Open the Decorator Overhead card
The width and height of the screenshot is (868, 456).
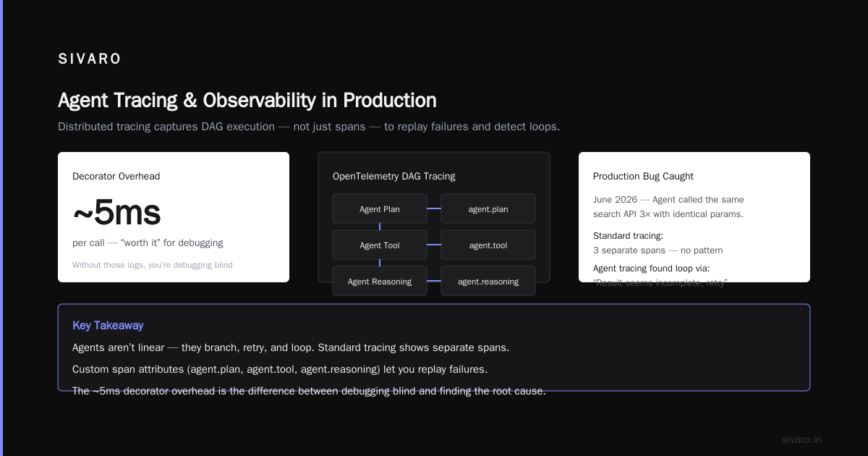coord(174,217)
